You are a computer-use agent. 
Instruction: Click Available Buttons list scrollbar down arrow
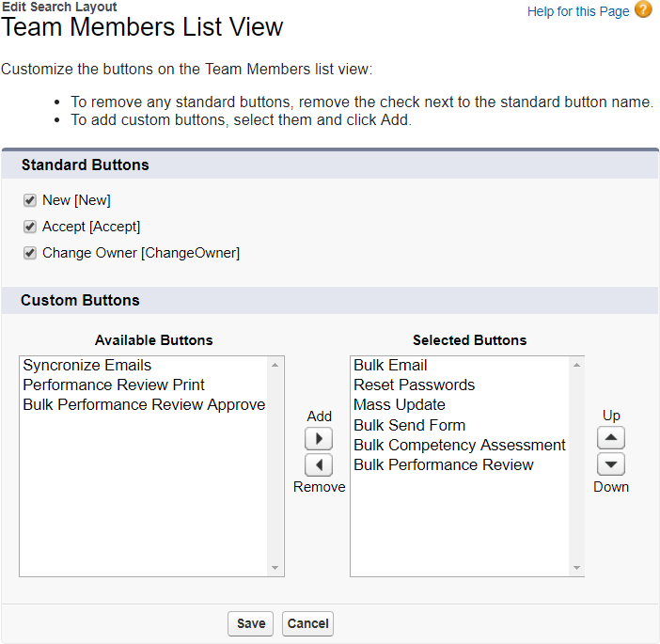tap(275, 568)
